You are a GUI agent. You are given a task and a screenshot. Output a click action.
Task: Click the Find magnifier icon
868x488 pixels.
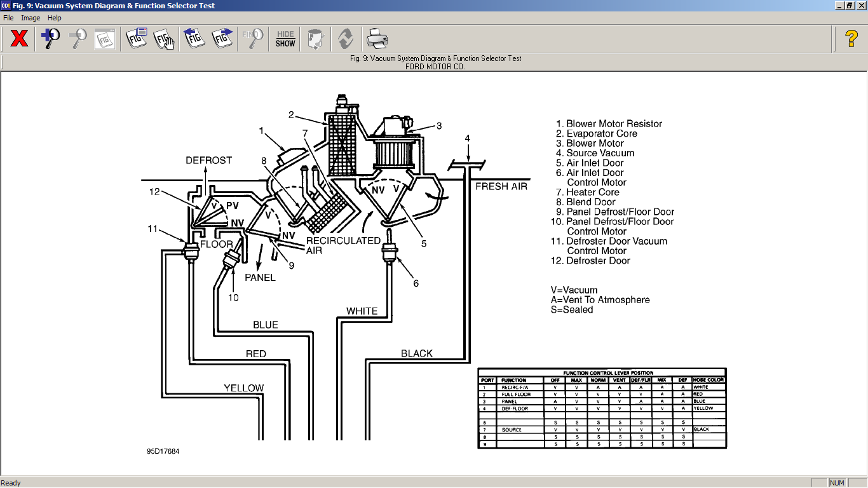(253, 39)
